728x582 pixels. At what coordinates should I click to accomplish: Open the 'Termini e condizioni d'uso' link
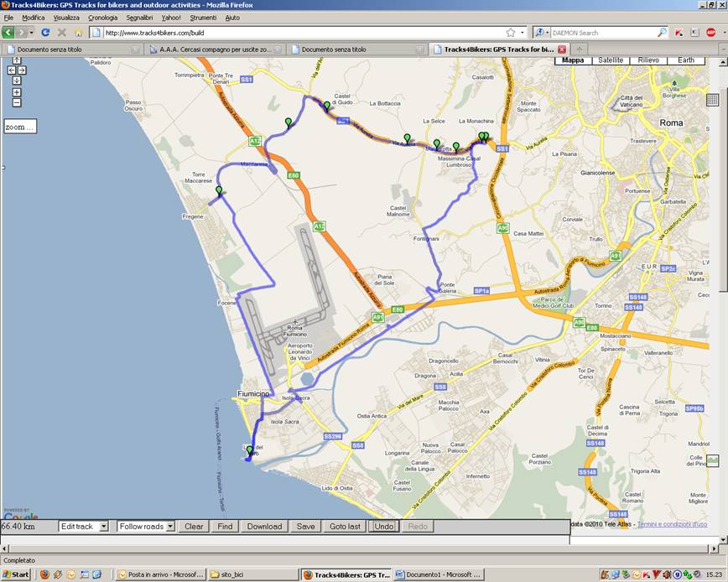pos(672,524)
